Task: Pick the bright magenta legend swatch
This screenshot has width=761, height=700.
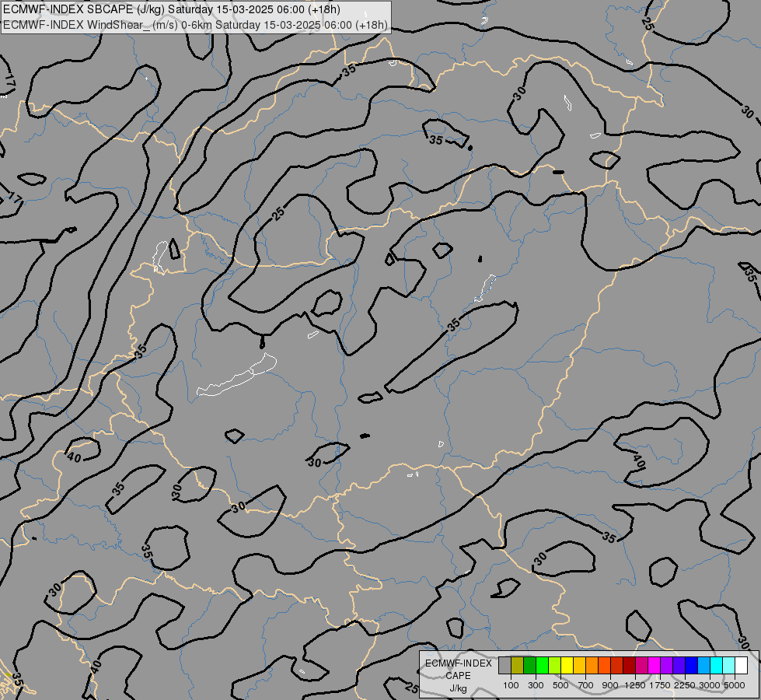Action: pos(655,665)
